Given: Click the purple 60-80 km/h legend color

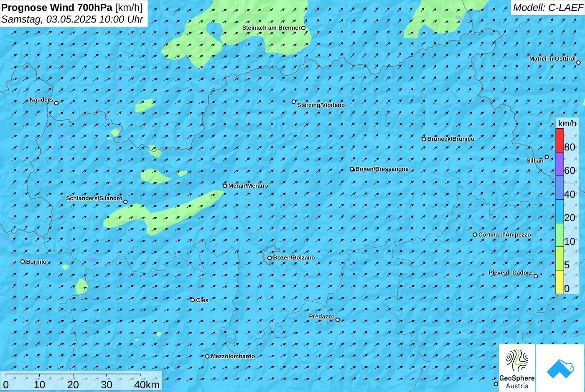Looking at the screenshot, I should click(x=560, y=164).
